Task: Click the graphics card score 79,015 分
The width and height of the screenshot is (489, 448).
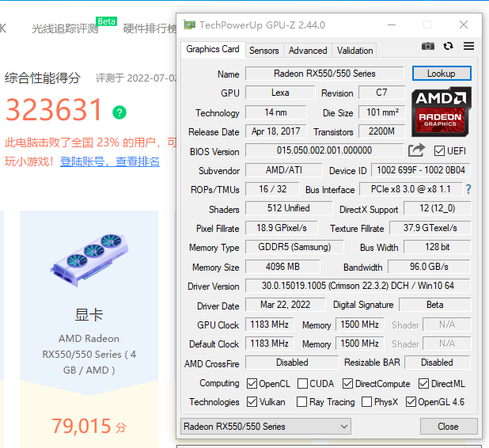Action: pyautogui.click(x=89, y=426)
